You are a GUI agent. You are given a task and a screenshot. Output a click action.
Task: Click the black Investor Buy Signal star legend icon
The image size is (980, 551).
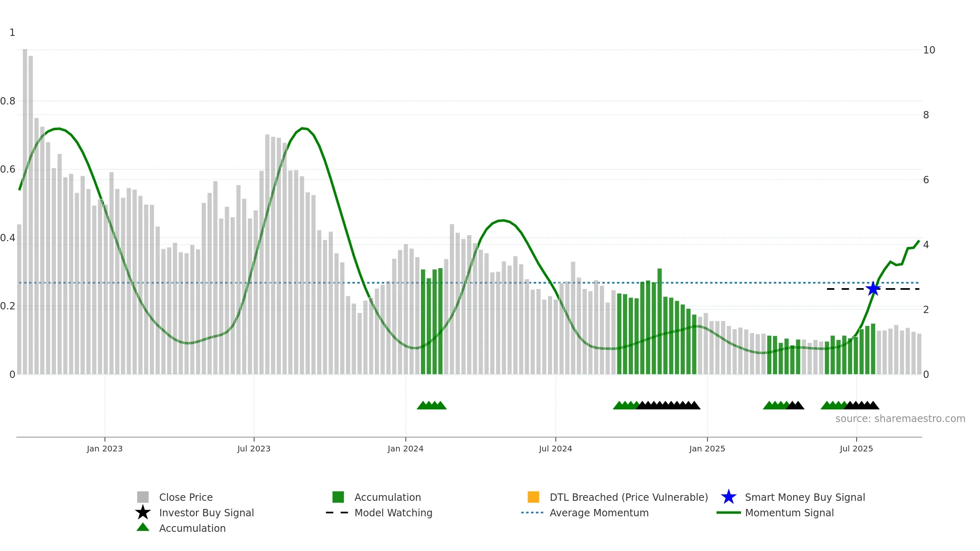click(143, 512)
